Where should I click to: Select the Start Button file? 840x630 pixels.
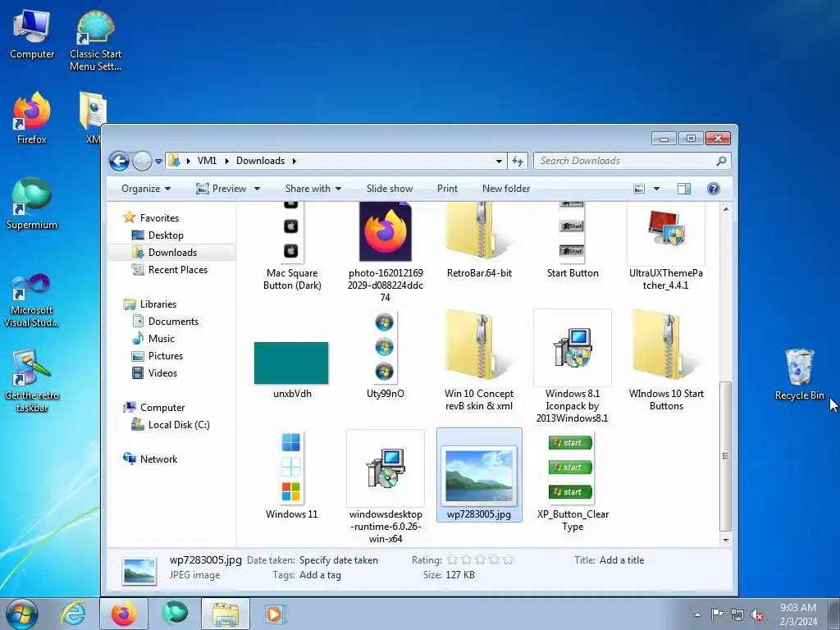point(572,241)
